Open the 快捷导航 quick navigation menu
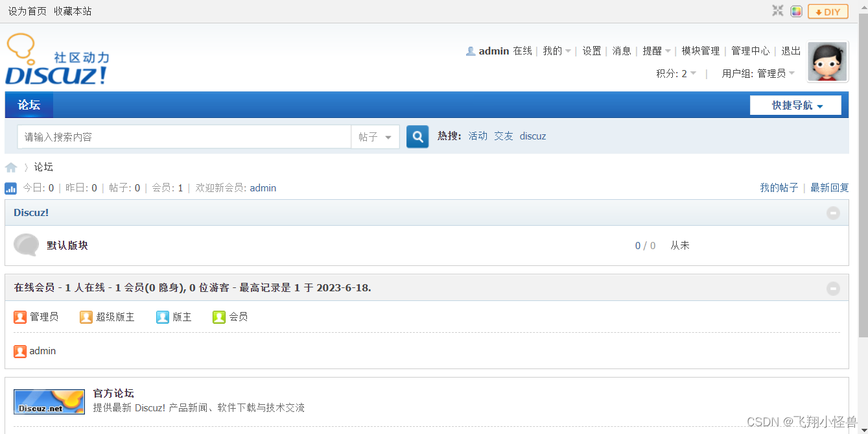This screenshot has height=434, width=868. (795, 104)
